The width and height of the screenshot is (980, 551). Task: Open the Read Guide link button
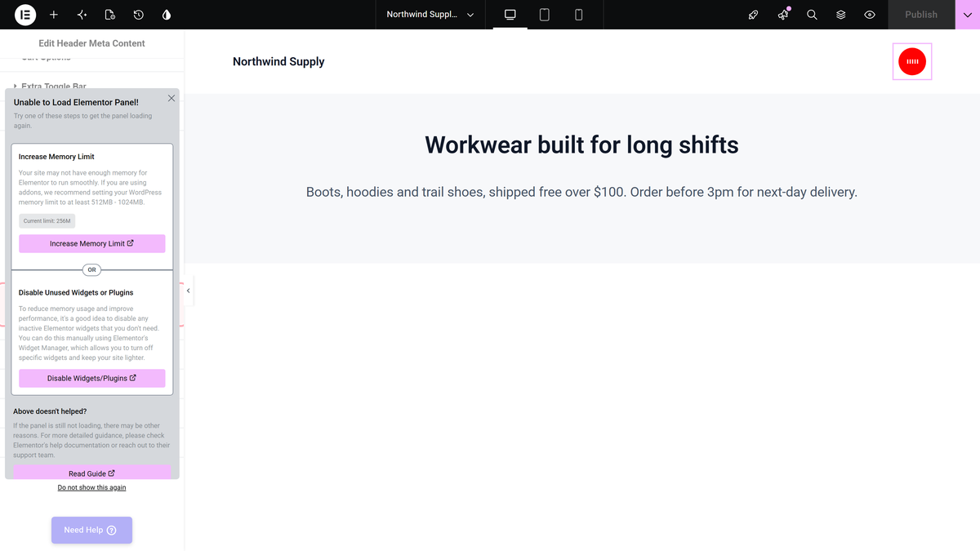tap(92, 473)
